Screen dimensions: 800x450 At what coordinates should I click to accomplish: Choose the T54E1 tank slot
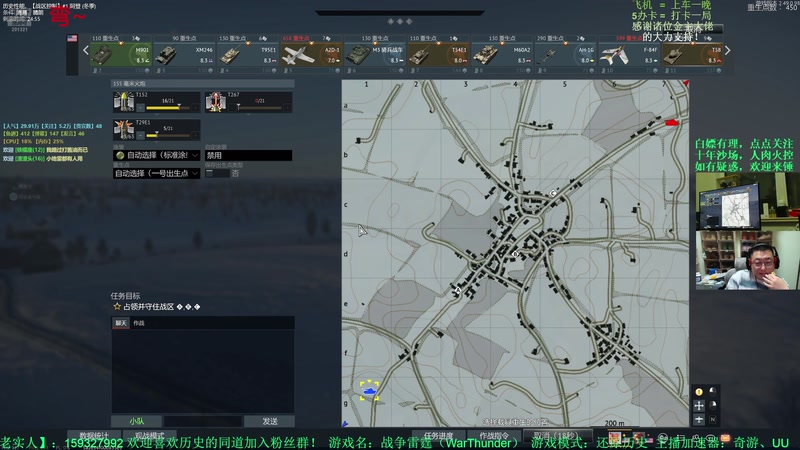(x=438, y=55)
